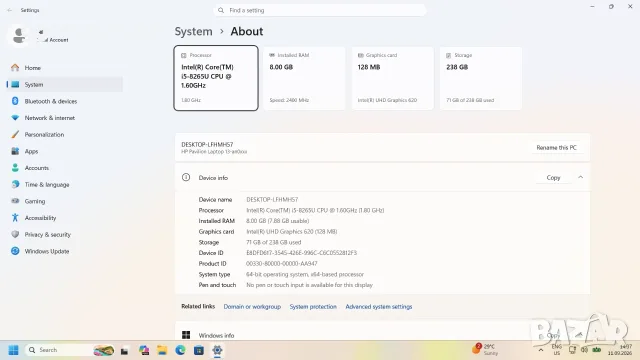640x360 pixels.
Task: Open System protection link
Action: coord(313,307)
